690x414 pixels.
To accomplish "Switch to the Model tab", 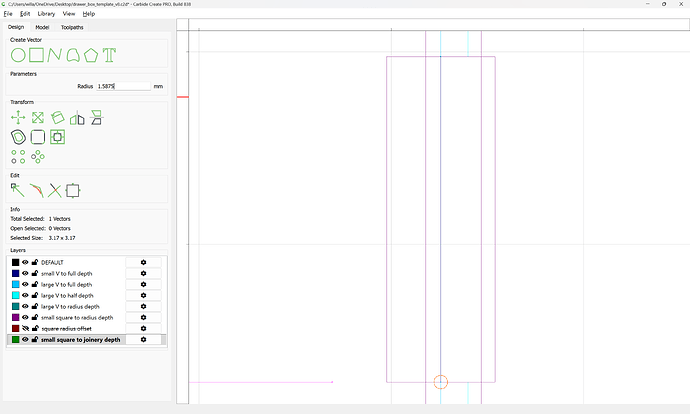I will click(x=42, y=27).
